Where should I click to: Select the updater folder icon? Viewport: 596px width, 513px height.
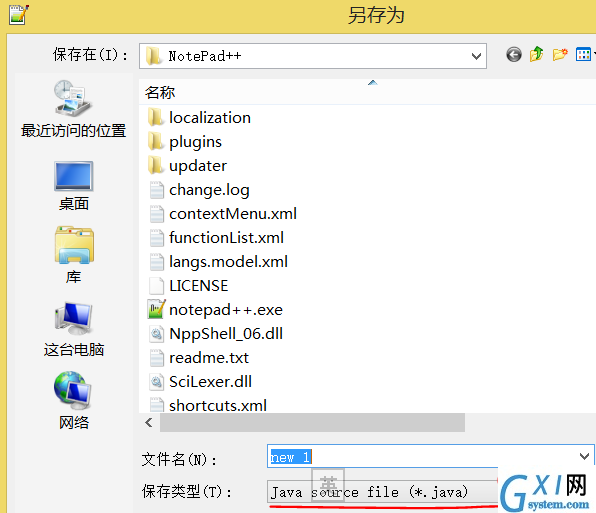pyautogui.click(x=155, y=165)
